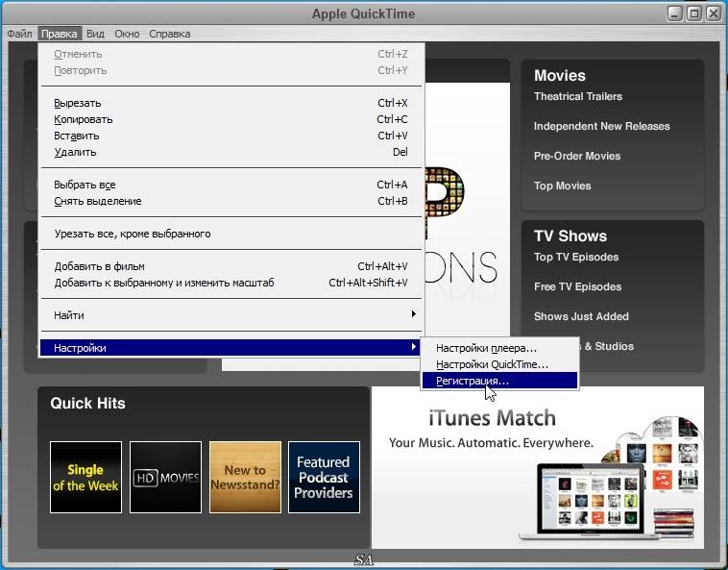Select Добавить к выбранному и изменить масштаб
This screenshot has width=728, height=570.
point(231,283)
